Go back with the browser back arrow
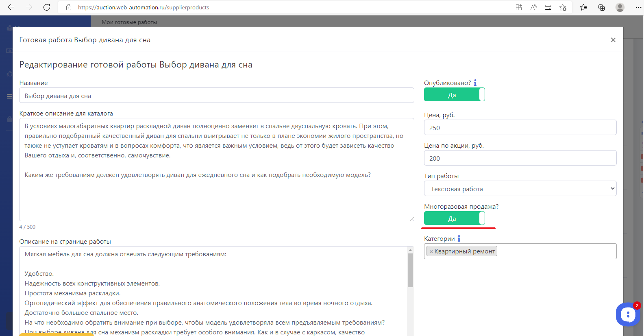Screen dimensions: 644x336 11,7
